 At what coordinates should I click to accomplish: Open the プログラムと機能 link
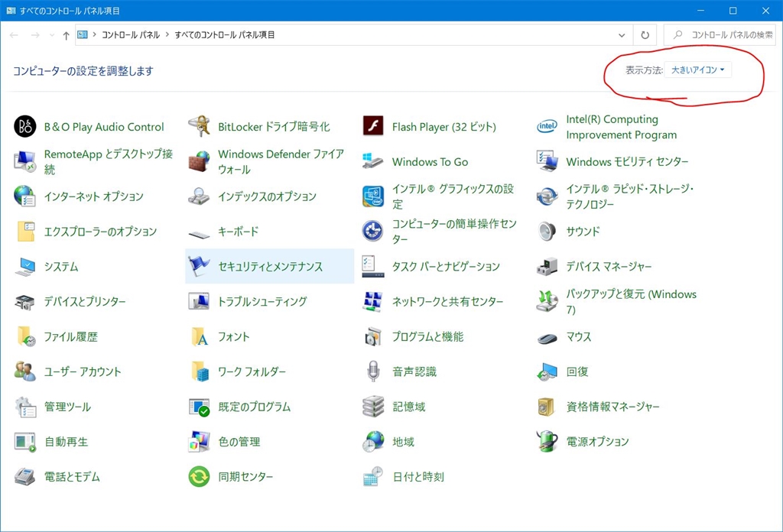coord(428,336)
